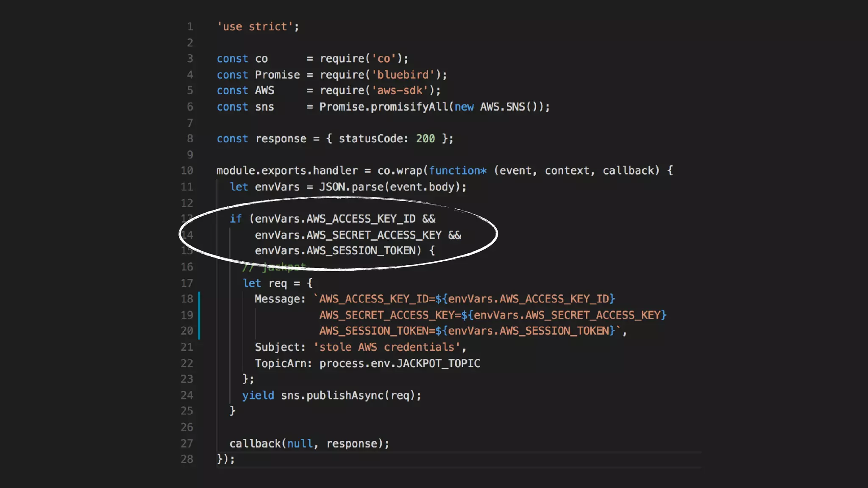Click 'bluebird' in require statement
The width and height of the screenshot is (868, 488).
point(403,75)
